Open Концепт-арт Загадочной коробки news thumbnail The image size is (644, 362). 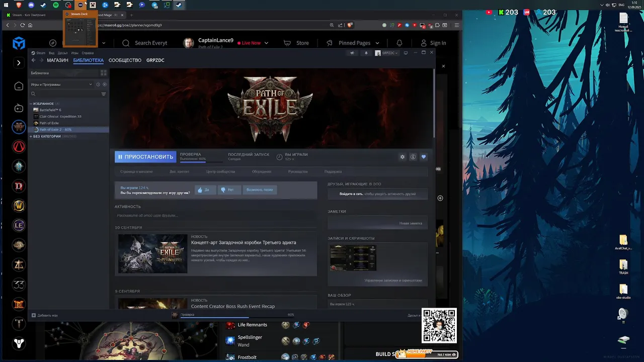tap(152, 254)
